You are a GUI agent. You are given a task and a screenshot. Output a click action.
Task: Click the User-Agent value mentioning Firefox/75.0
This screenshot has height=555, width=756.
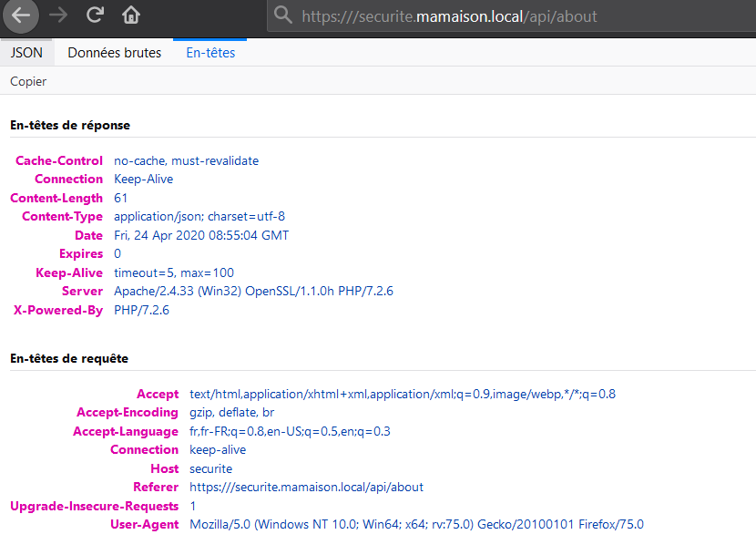point(415,524)
